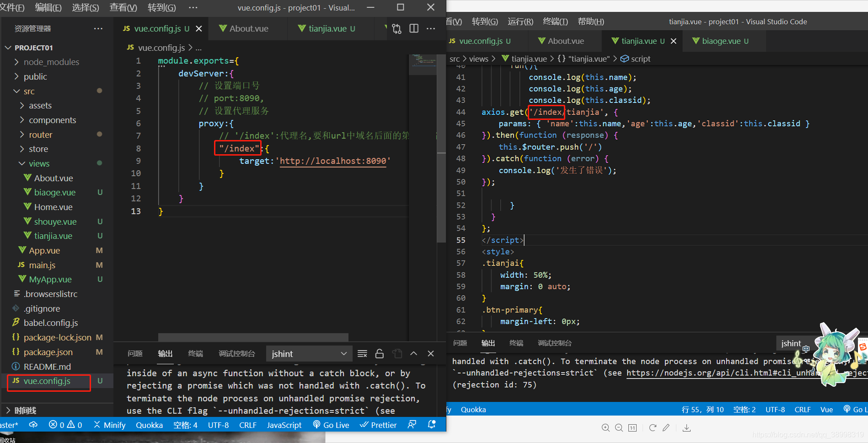
Task: Split the editor right in left window
Action: (x=414, y=28)
